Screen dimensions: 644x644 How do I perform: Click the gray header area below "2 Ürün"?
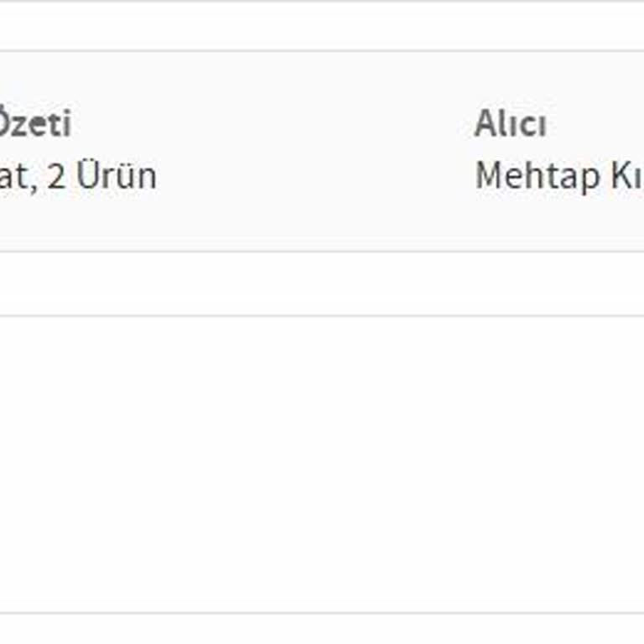(x=101, y=222)
